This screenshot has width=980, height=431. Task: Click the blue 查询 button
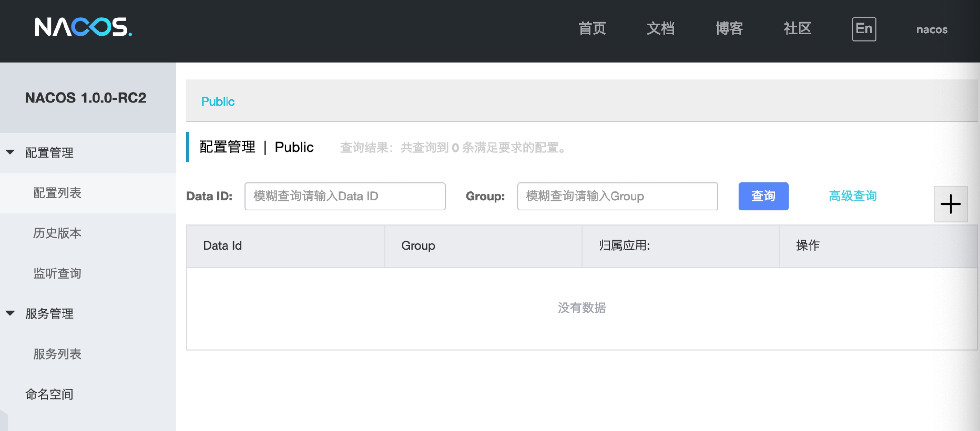click(x=763, y=196)
